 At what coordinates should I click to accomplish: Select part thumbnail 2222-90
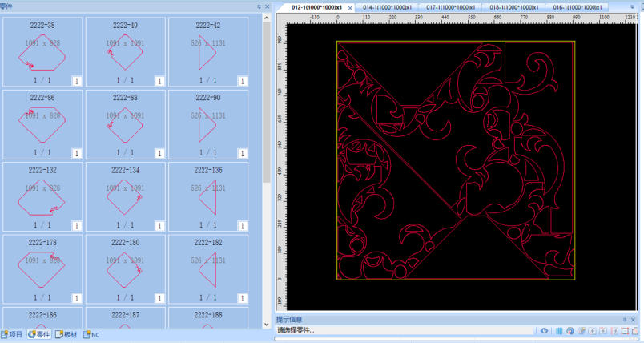click(208, 124)
